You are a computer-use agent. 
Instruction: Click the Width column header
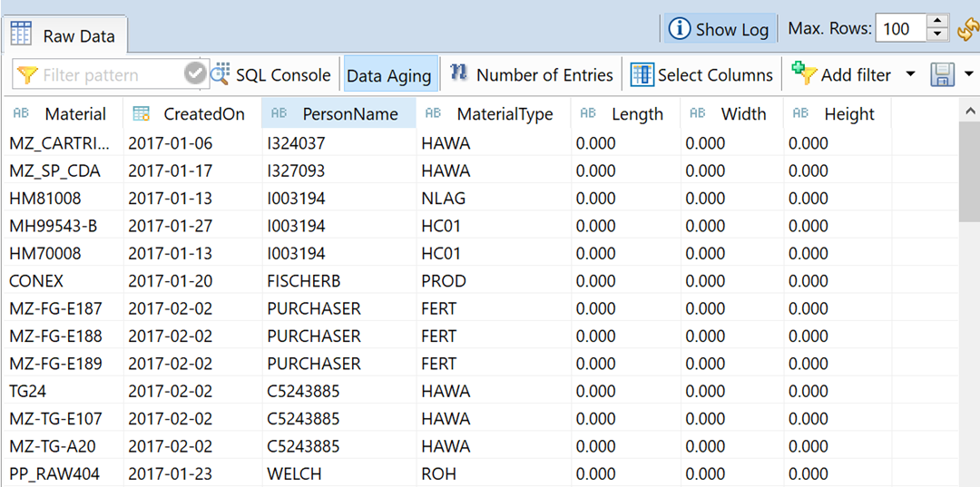coord(732,113)
